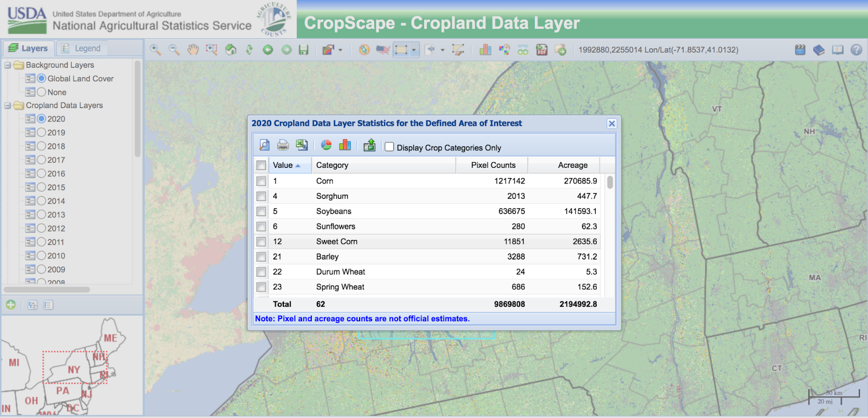Clear the area of interest with eraser icon

458,50
